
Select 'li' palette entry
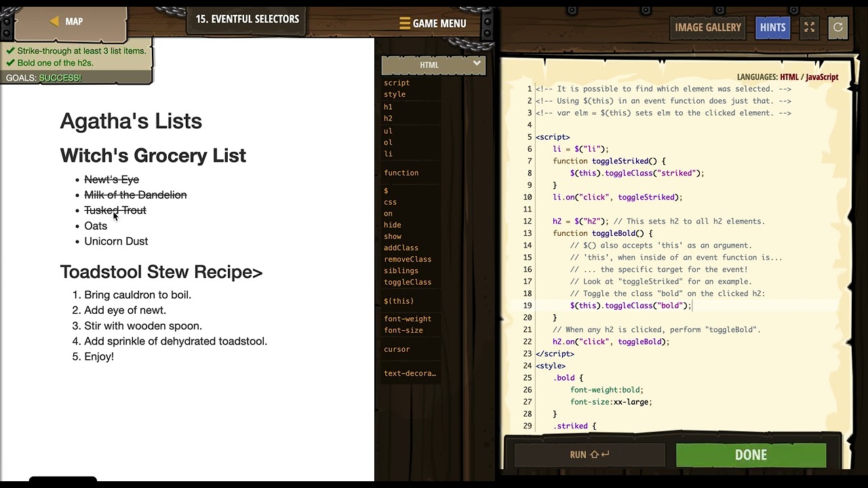click(388, 154)
